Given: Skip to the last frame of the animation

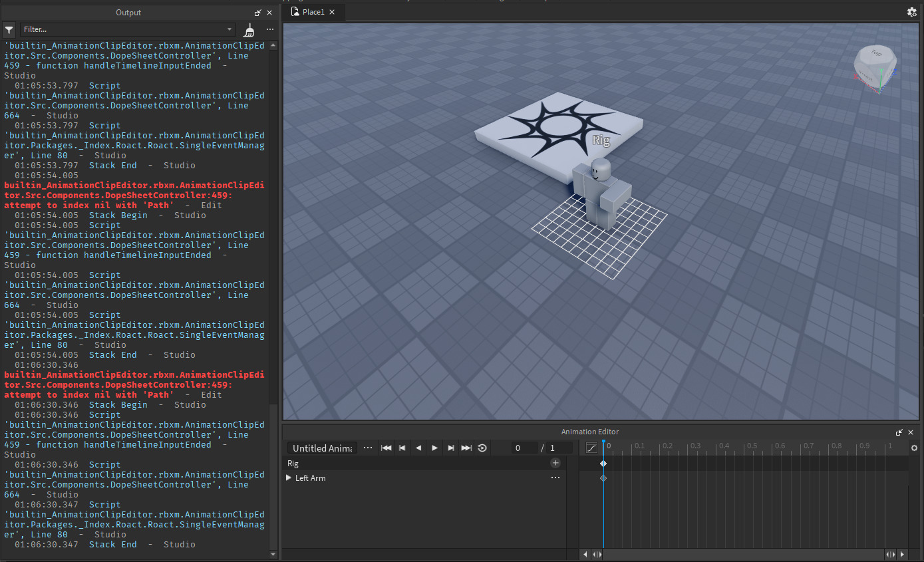Looking at the screenshot, I should 466,448.
